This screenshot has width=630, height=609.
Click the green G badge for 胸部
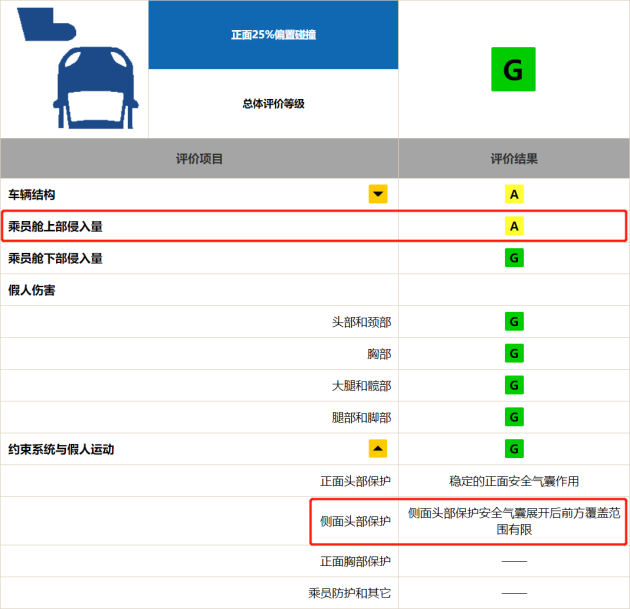514,354
